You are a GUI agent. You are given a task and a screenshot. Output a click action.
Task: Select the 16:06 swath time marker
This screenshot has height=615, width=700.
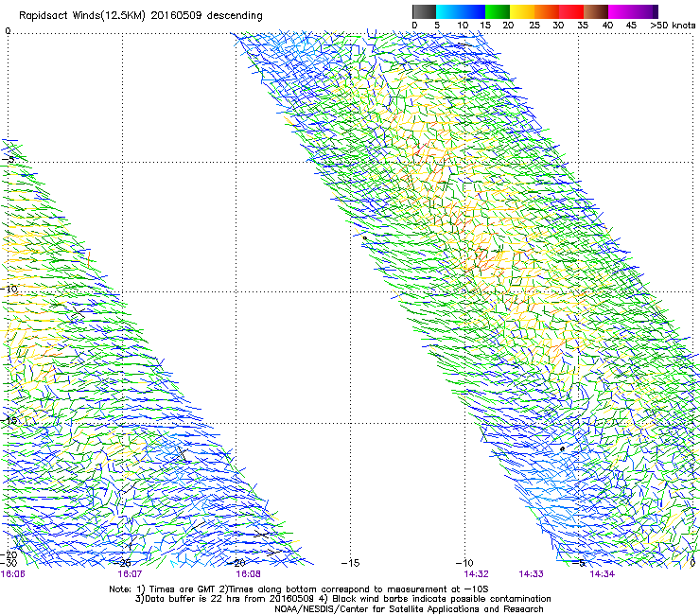coord(13,574)
